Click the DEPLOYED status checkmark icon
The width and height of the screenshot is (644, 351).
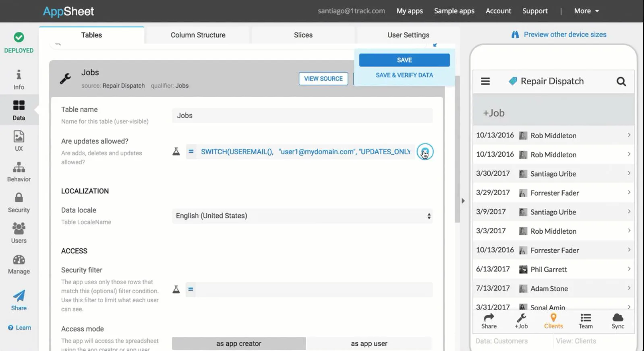(x=19, y=37)
